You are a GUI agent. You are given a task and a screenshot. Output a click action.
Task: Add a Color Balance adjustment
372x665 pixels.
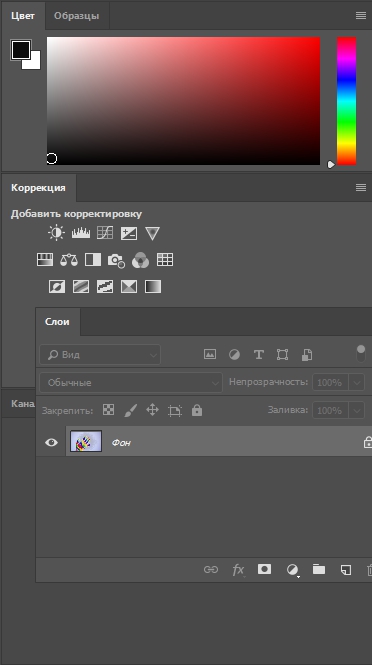coord(69,260)
